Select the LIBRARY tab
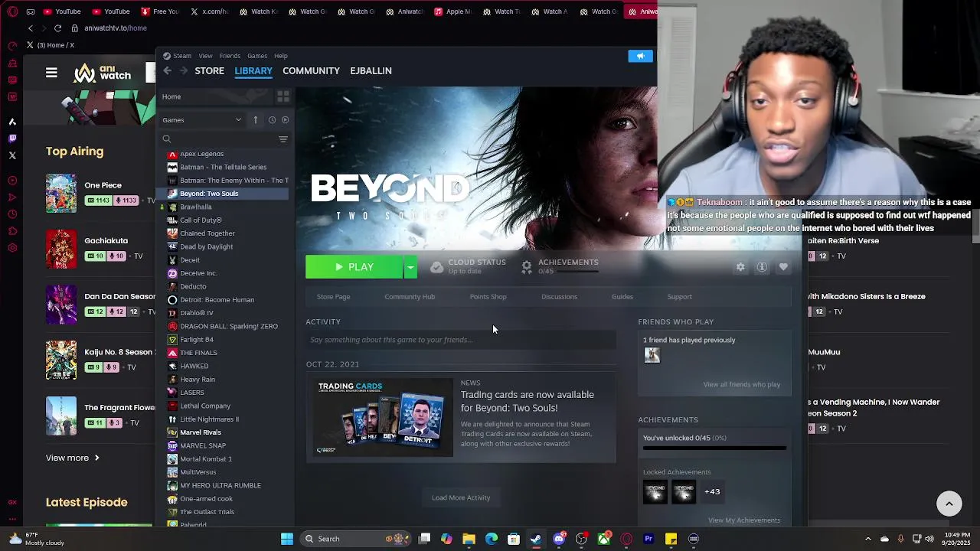This screenshot has height=551, width=980. point(253,70)
